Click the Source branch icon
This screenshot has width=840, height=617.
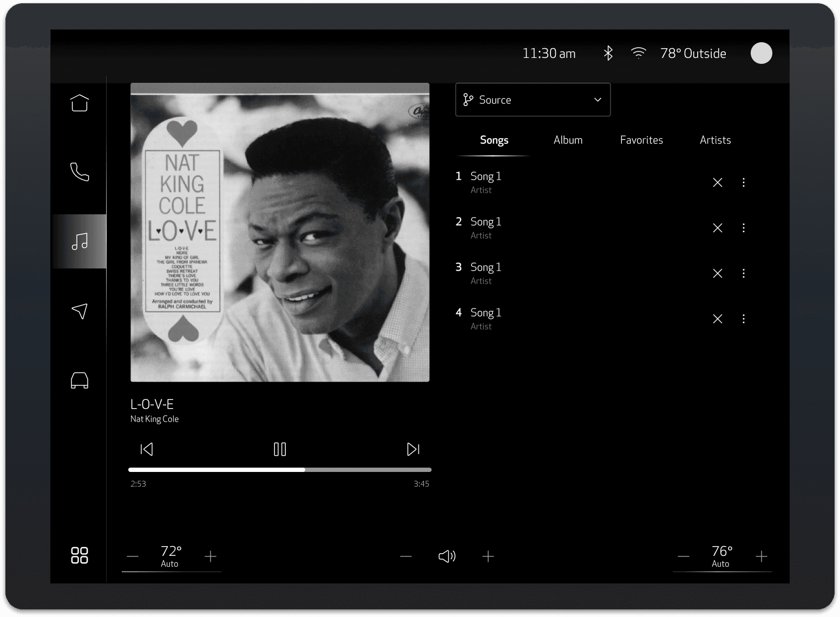468,100
